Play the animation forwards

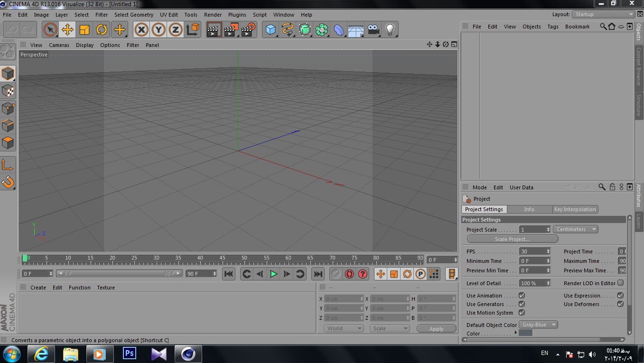(x=273, y=274)
